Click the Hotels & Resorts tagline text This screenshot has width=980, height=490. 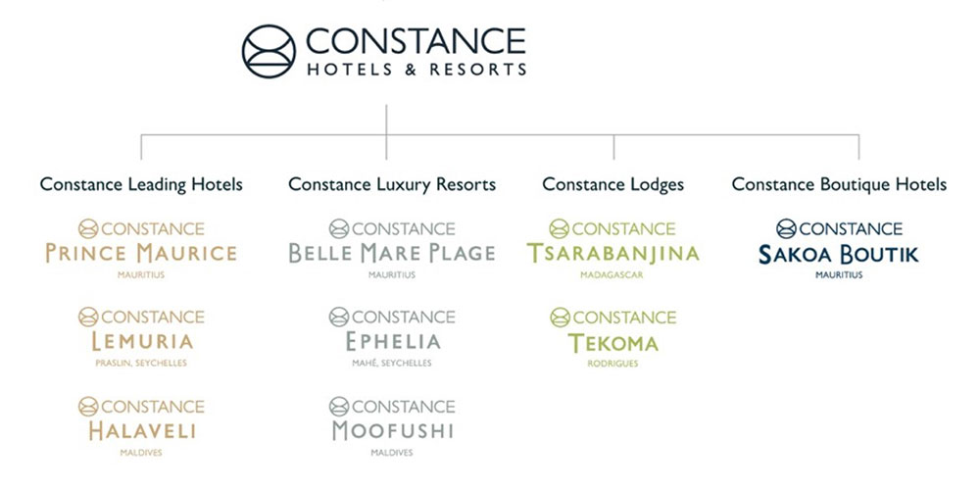tap(416, 69)
